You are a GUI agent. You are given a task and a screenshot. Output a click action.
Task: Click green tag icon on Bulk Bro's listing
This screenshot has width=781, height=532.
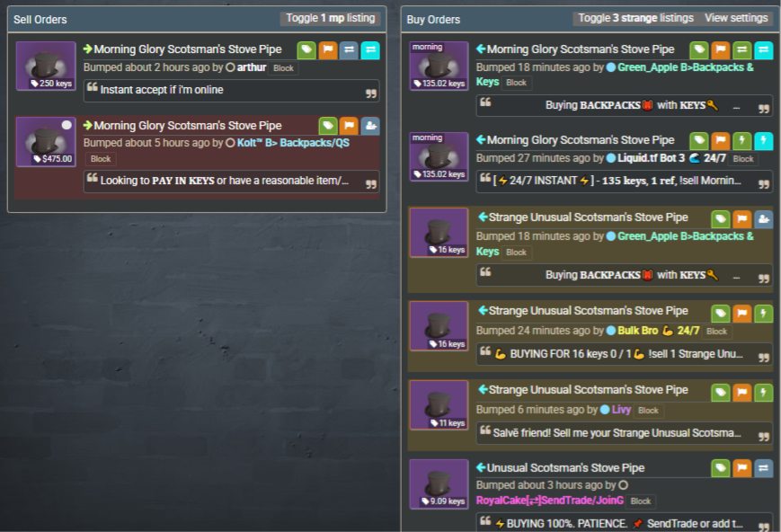pyautogui.click(x=721, y=314)
